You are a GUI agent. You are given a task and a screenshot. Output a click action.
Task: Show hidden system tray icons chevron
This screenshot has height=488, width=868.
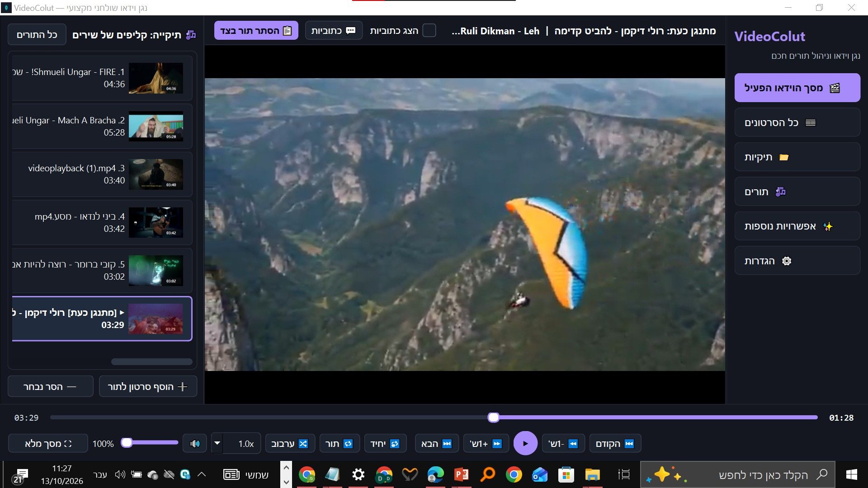tap(202, 474)
